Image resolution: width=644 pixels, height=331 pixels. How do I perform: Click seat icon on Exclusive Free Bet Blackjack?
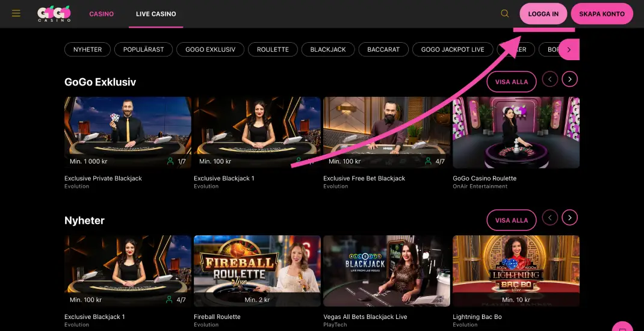tap(428, 161)
